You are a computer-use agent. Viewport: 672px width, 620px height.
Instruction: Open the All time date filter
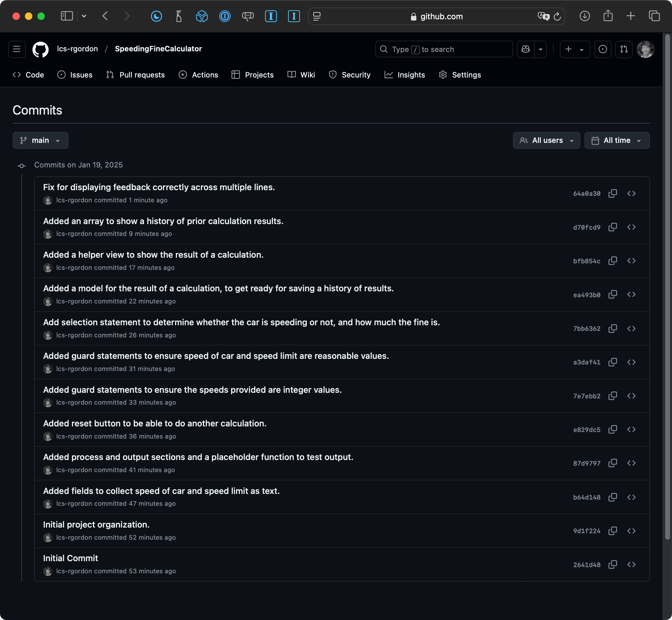pos(617,140)
